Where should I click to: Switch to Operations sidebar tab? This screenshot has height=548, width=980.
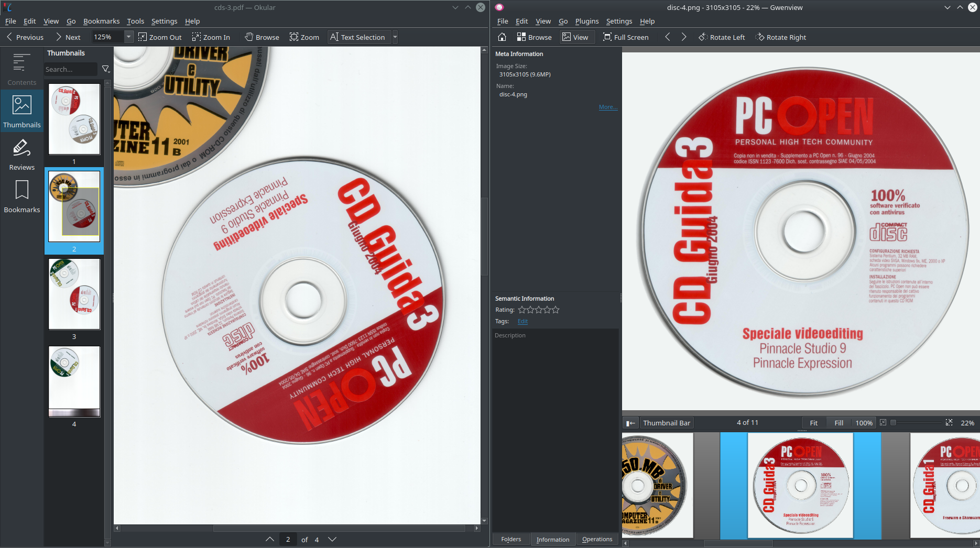[x=597, y=539]
